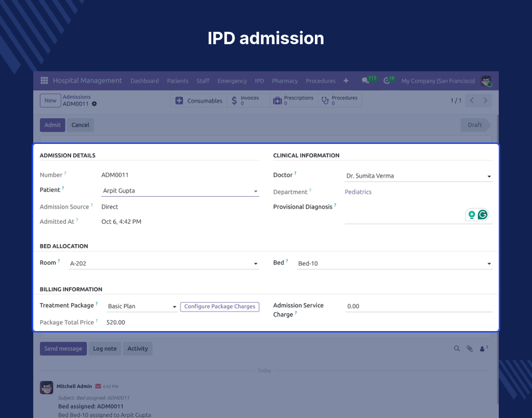This screenshot has width=532, height=418.
Task: Open My Company (San Francisco) switcher
Action: coord(438,81)
